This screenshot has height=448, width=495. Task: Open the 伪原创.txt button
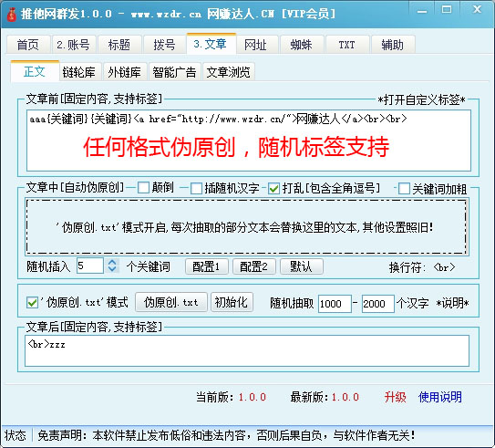click(171, 302)
